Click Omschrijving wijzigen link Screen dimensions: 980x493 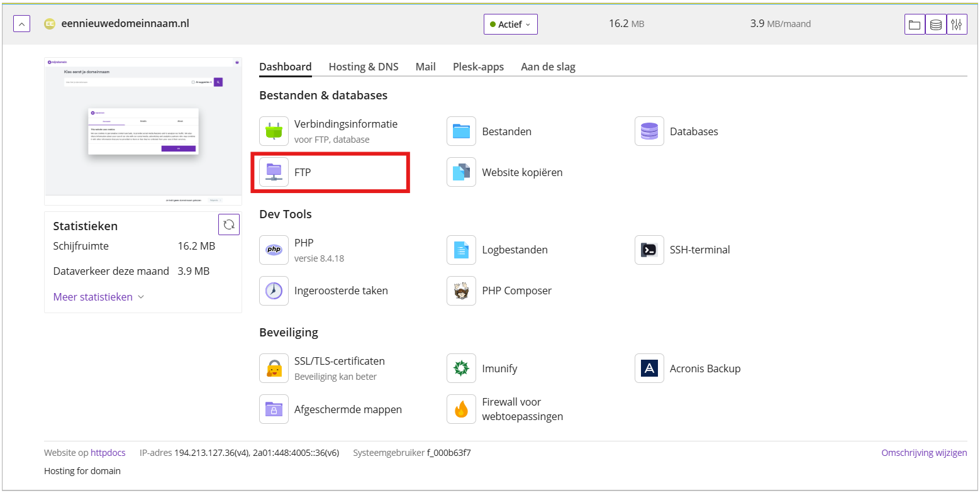pyautogui.click(x=923, y=453)
